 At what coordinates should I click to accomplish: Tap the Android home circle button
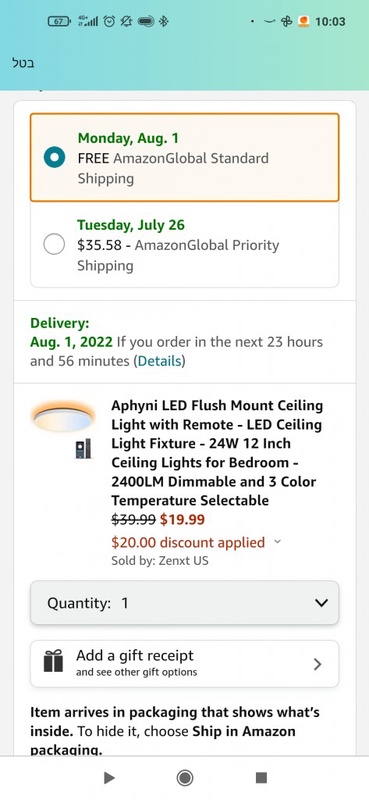[x=184, y=778]
